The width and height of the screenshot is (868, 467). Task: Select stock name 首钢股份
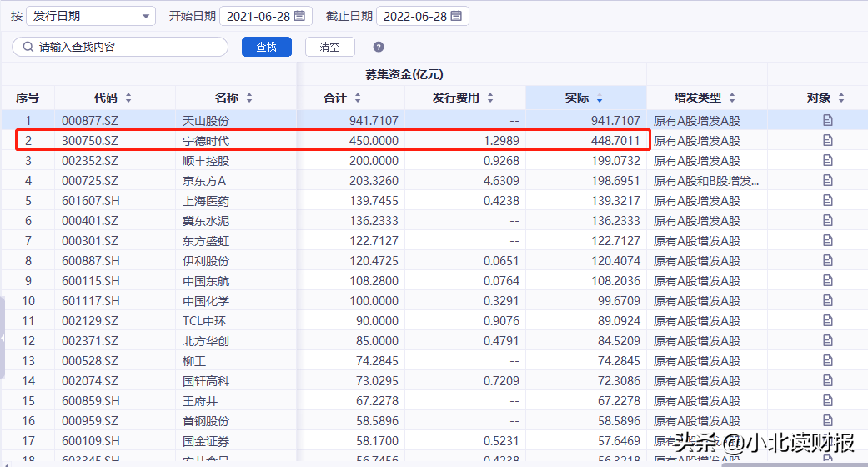(x=206, y=421)
